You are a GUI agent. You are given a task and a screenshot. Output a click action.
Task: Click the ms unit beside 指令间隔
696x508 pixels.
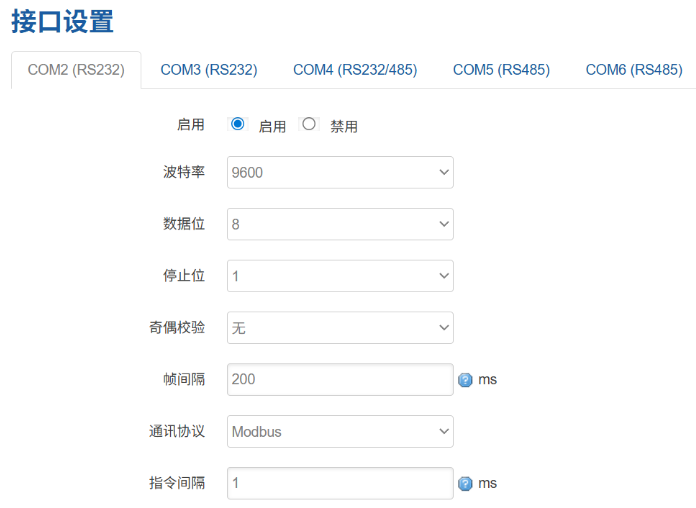(x=487, y=483)
